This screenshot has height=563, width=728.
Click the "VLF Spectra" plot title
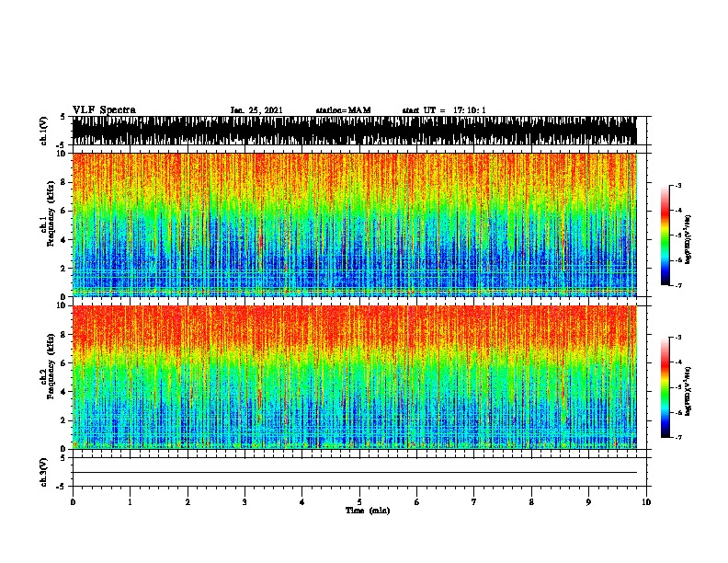pyautogui.click(x=104, y=110)
